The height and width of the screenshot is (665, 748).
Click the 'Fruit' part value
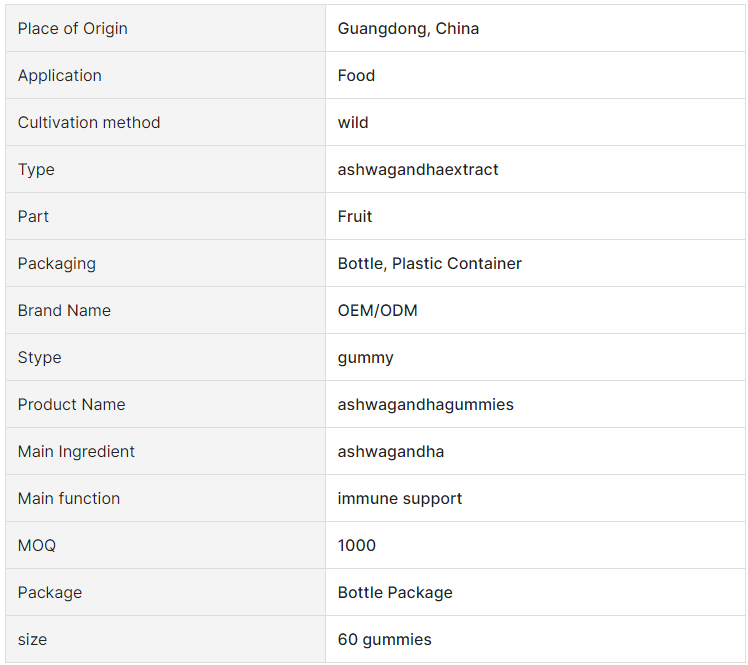(354, 217)
